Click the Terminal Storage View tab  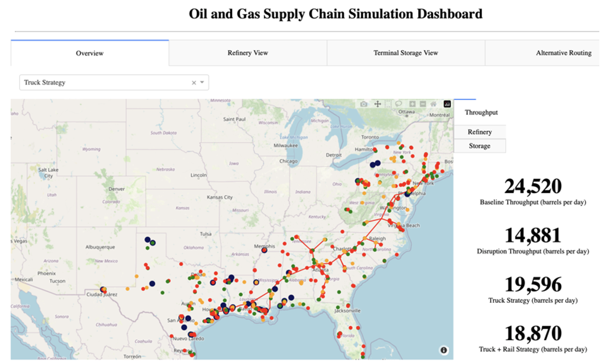click(405, 53)
